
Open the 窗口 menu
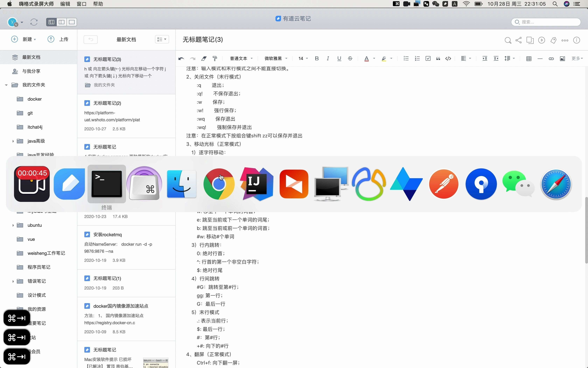click(x=81, y=4)
